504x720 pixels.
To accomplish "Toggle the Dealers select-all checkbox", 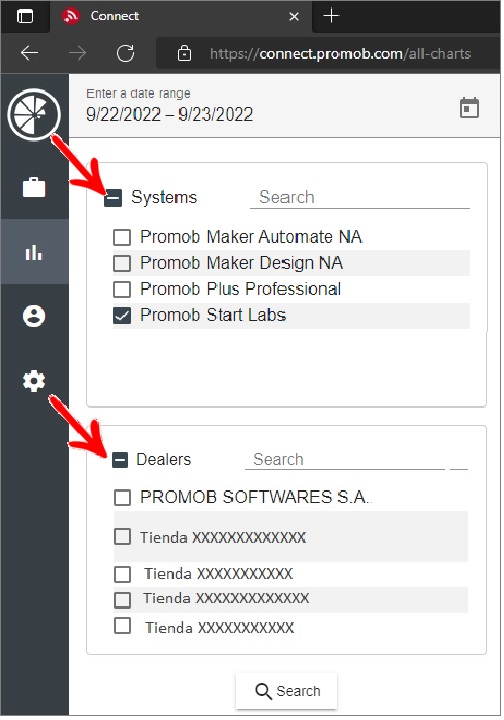I will pos(120,460).
